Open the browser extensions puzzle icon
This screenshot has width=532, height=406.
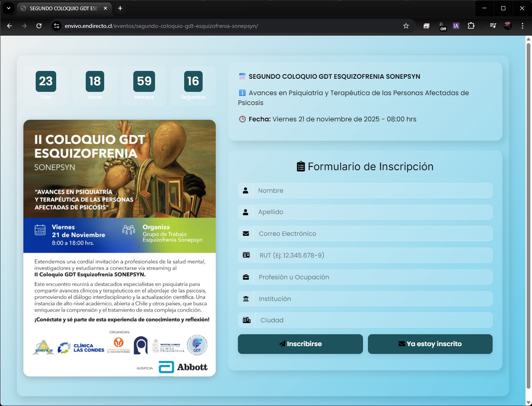click(471, 26)
